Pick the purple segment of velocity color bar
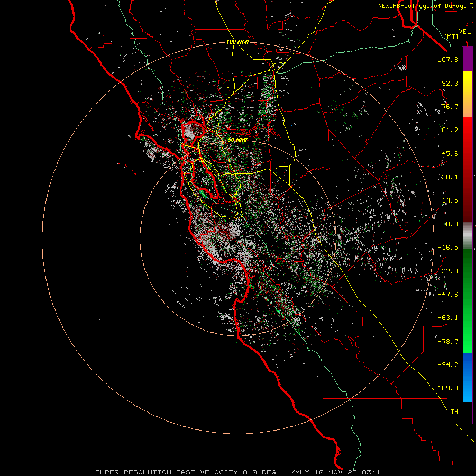 467,59
